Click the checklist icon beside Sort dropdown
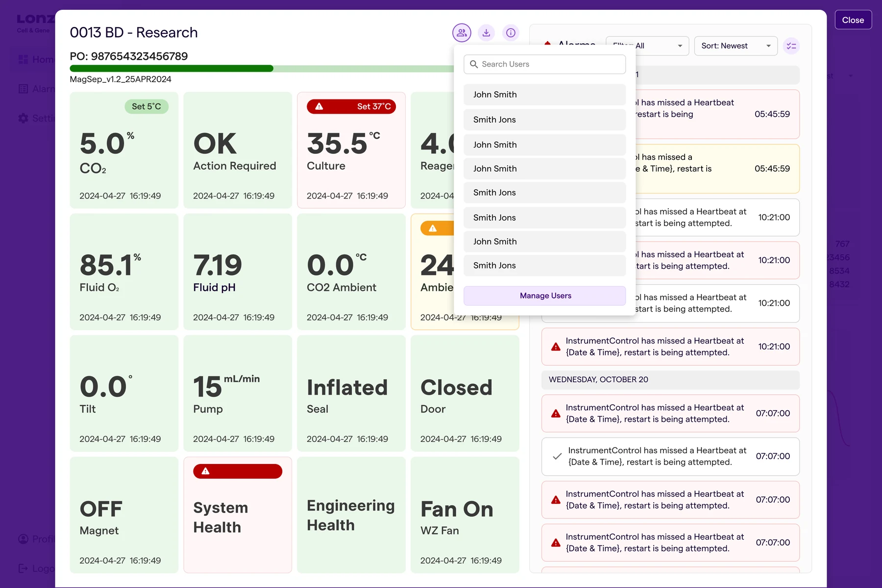Image resolution: width=882 pixels, height=588 pixels. tap(791, 46)
